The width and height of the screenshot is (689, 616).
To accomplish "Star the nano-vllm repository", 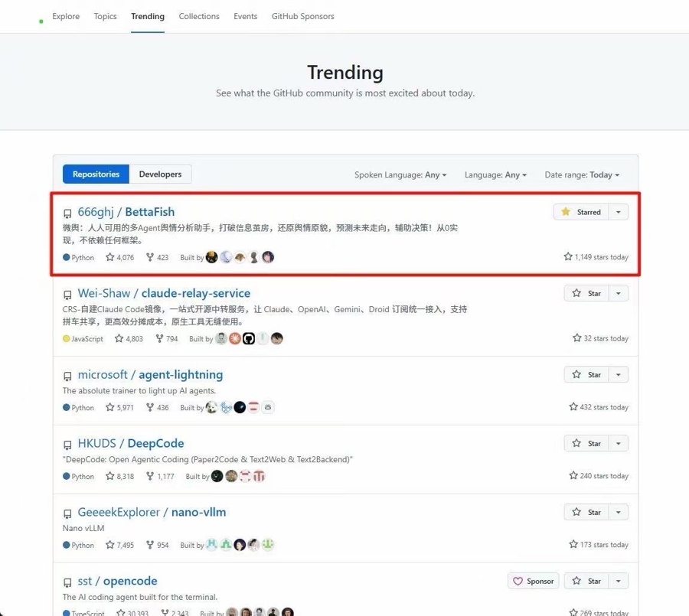I will click(x=586, y=512).
